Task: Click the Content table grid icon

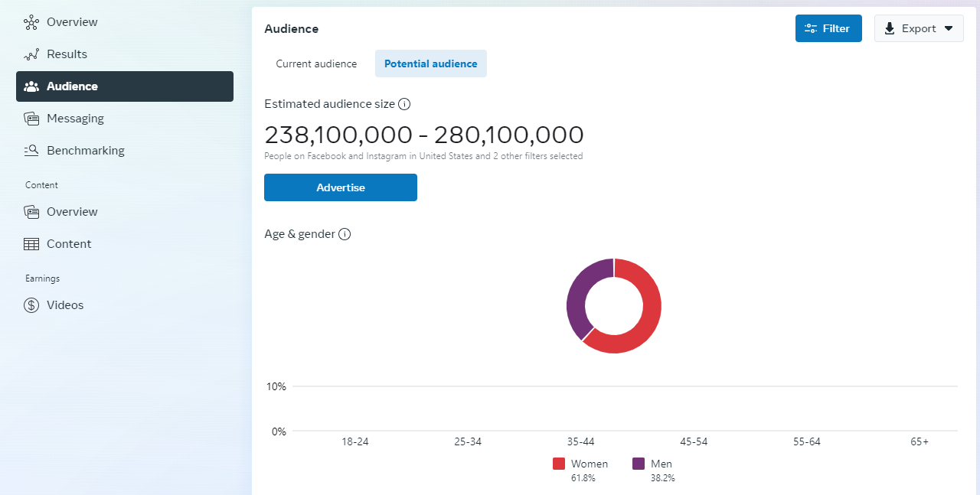Action: (31, 244)
